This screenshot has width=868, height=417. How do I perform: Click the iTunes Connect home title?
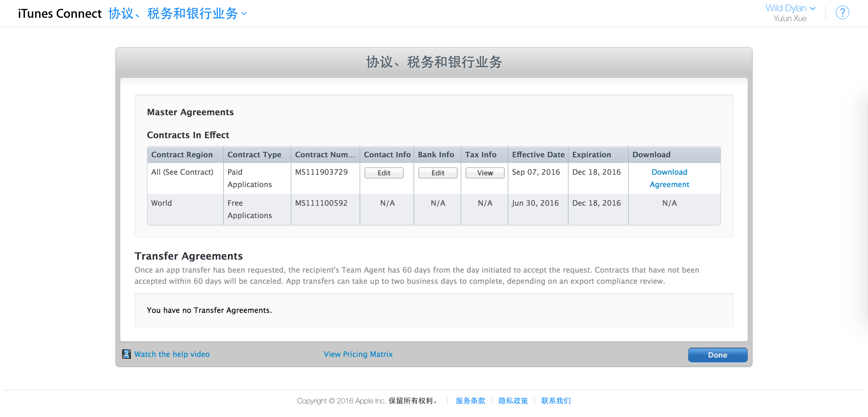(60, 13)
